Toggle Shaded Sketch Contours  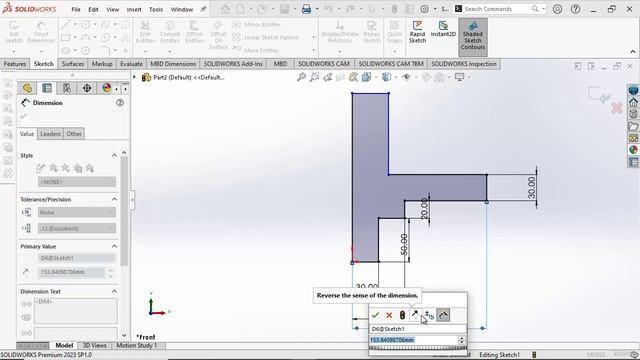tap(473, 37)
